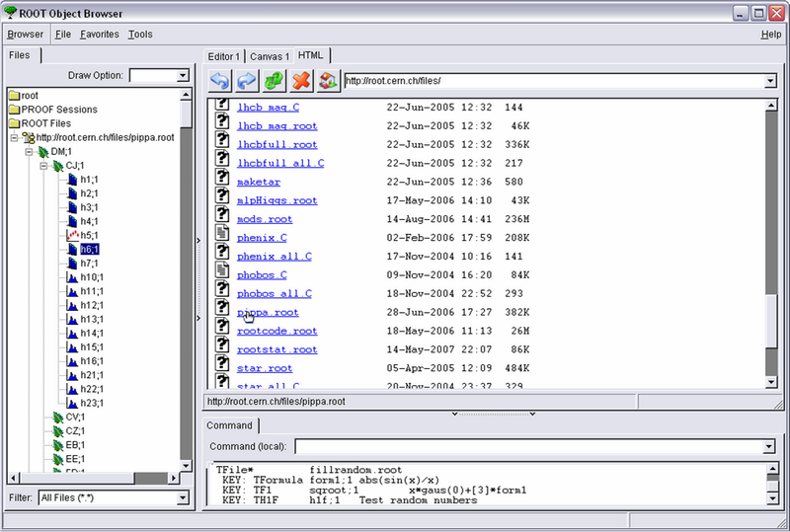Open the URL address dropdown arrow
Screen dimensions: 790x532
[770, 81]
